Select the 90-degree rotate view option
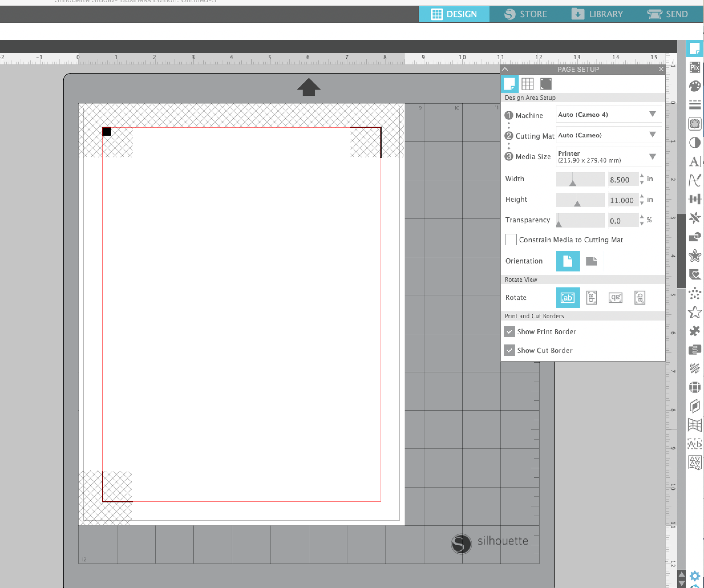 (x=591, y=297)
